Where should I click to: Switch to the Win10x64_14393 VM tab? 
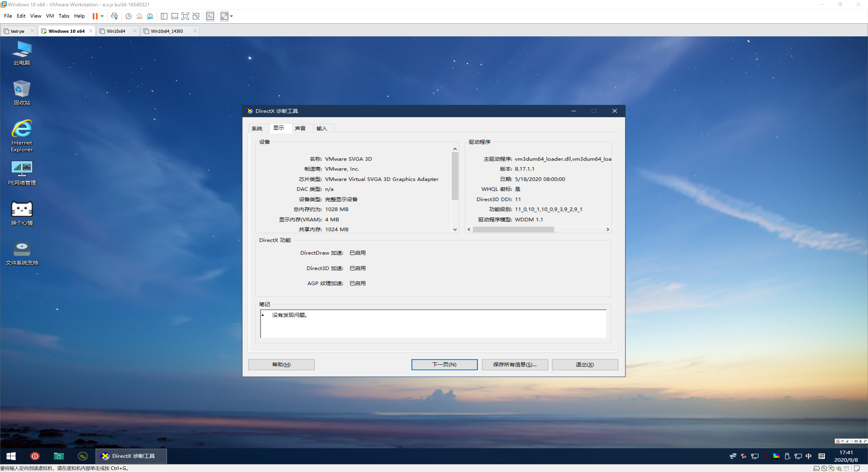pos(167,31)
